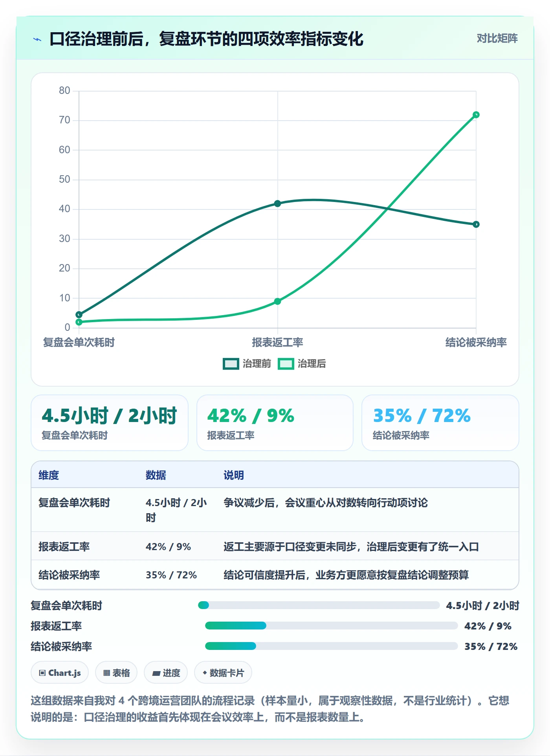Toggle the 治理前 legend swatch
The height and width of the screenshot is (756, 550).
[231, 364]
